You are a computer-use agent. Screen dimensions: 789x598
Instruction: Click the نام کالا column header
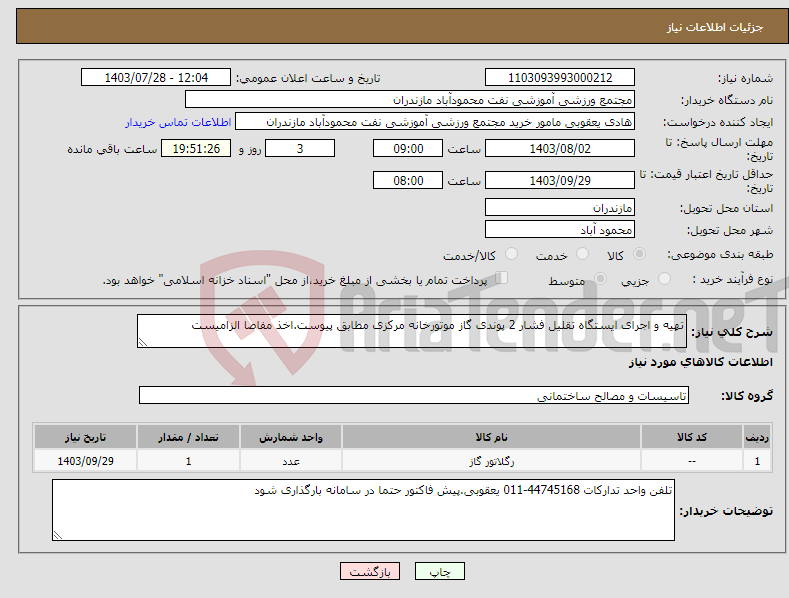point(491,437)
